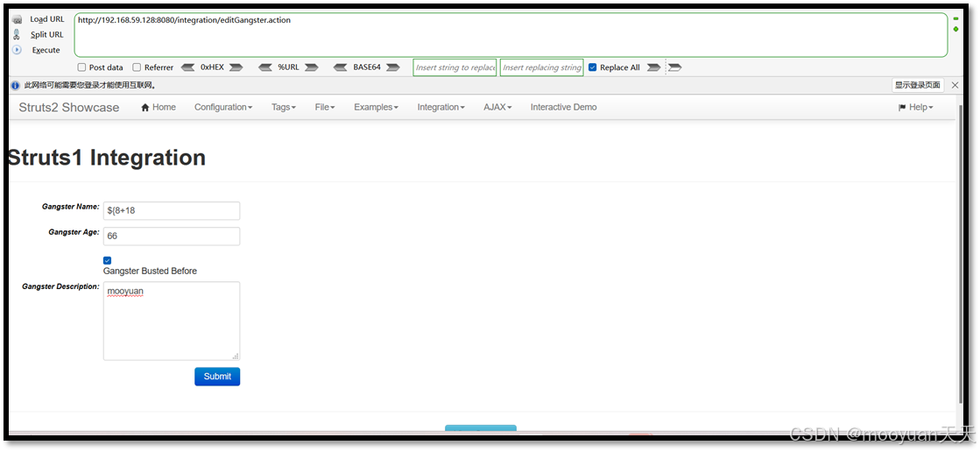Screen dimensions: 980x452
Task: Click the Split URL scissors icon
Action: point(17,34)
